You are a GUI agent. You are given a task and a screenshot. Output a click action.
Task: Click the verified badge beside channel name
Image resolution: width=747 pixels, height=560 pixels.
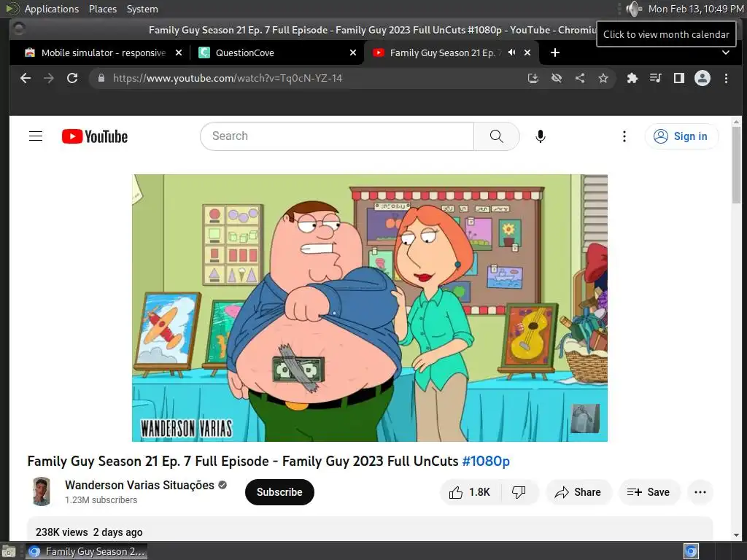click(x=222, y=485)
